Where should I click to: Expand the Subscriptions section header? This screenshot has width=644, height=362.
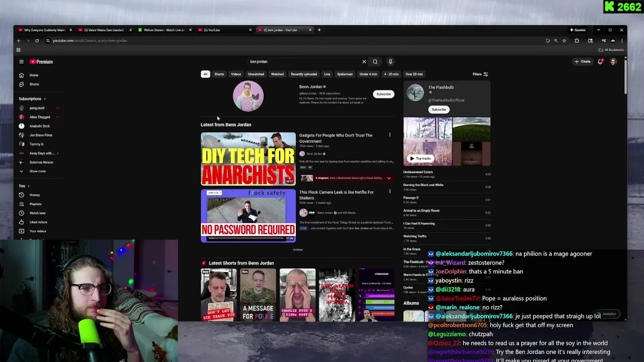pos(32,99)
